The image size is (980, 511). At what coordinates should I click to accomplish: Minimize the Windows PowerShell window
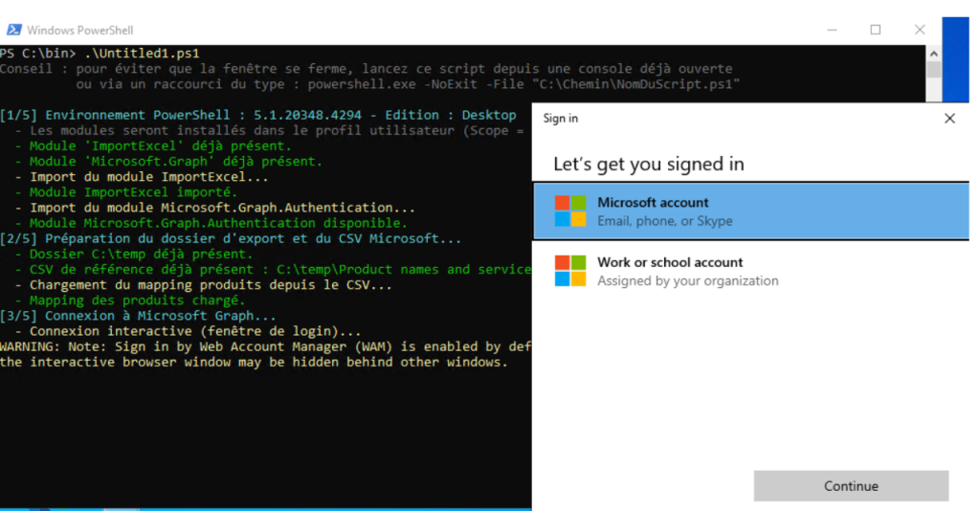[x=831, y=30]
